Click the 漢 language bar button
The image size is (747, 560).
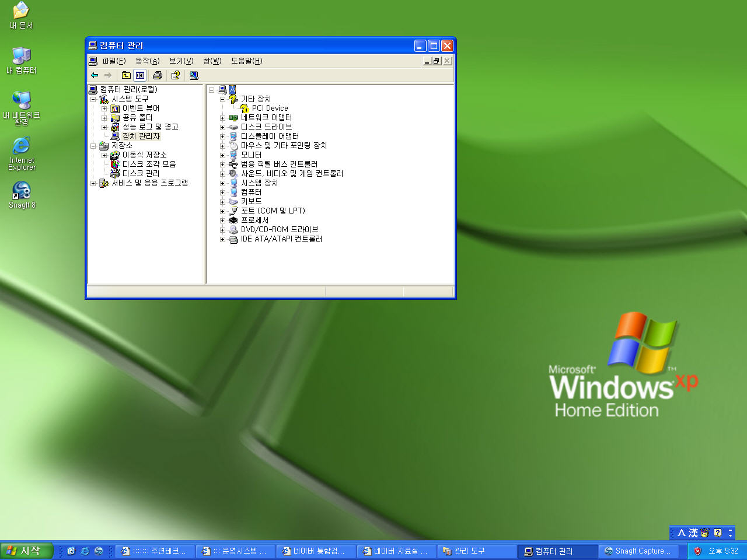pyautogui.click(x=693, y=533)
